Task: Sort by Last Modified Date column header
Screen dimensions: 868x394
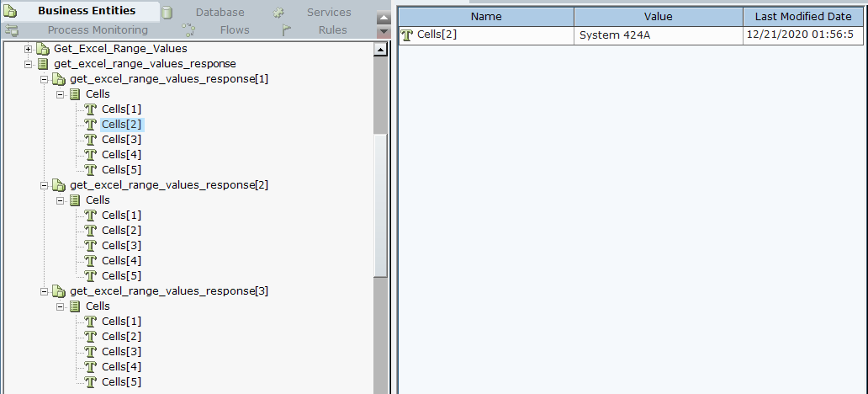Action: point(802,17)
